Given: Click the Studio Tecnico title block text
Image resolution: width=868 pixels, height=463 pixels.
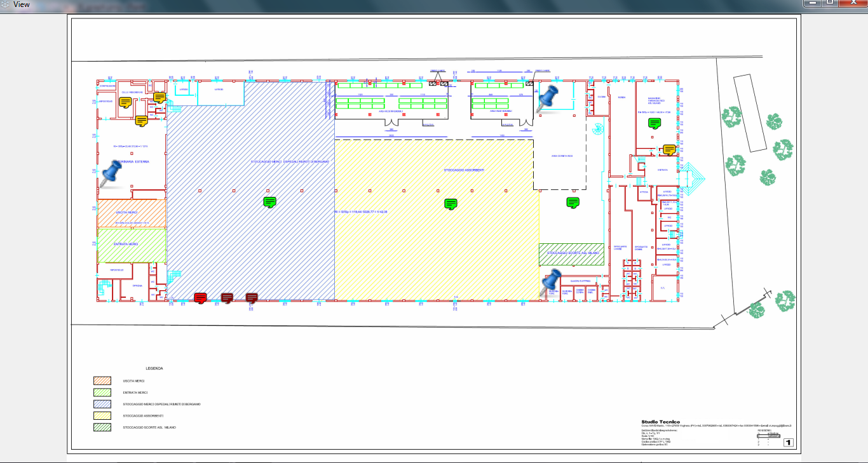Looking at the screenshot, I should coord(660,422).
